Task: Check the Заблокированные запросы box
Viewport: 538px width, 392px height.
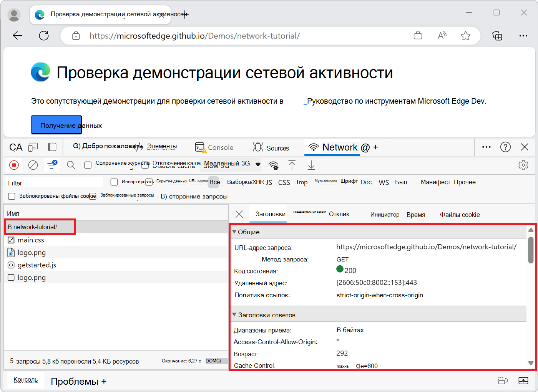Action: pyautogui.click(x=93, y=196)
